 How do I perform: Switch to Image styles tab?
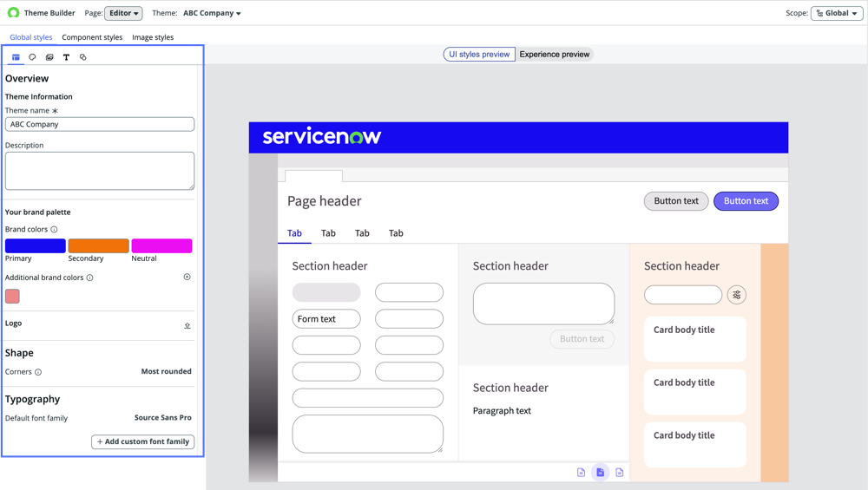pos(153,37)
